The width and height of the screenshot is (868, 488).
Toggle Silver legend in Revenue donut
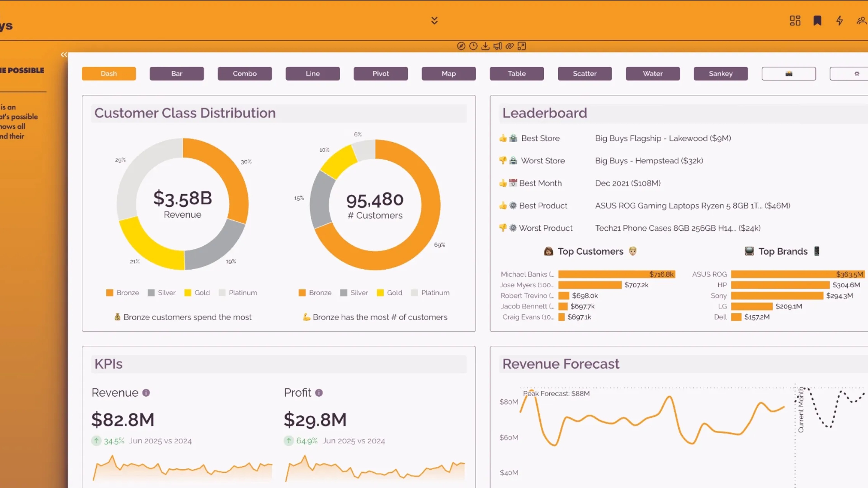pos(162,293)
